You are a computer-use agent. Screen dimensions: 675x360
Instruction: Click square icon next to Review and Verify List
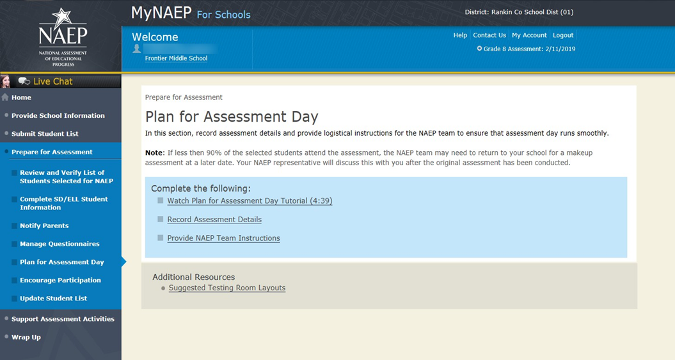tap(14, 173)
